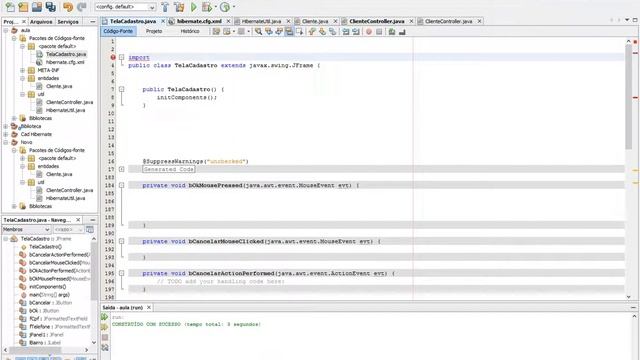Click the Previous Bookmark icon
Screen dimensions: 640x360
[x=312, y=31]
